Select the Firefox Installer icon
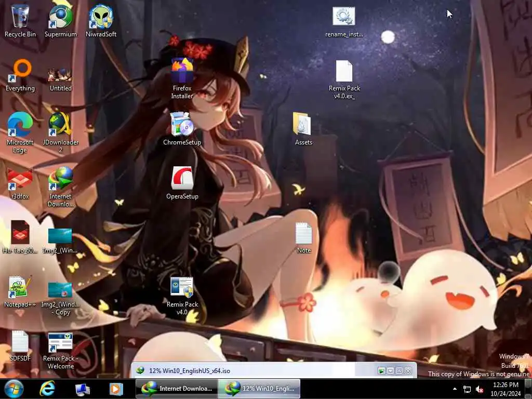Viewport: 532px width, 399px height. coord(182,79)
